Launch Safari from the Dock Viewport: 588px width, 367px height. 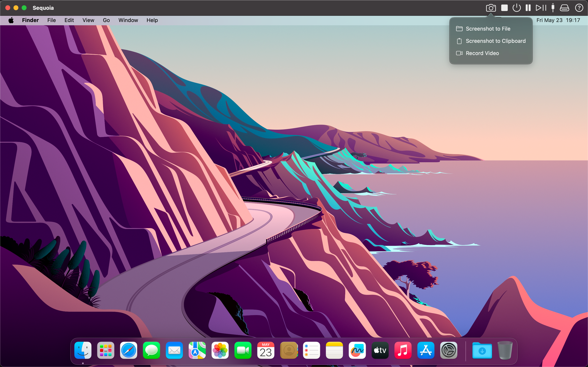129,350
